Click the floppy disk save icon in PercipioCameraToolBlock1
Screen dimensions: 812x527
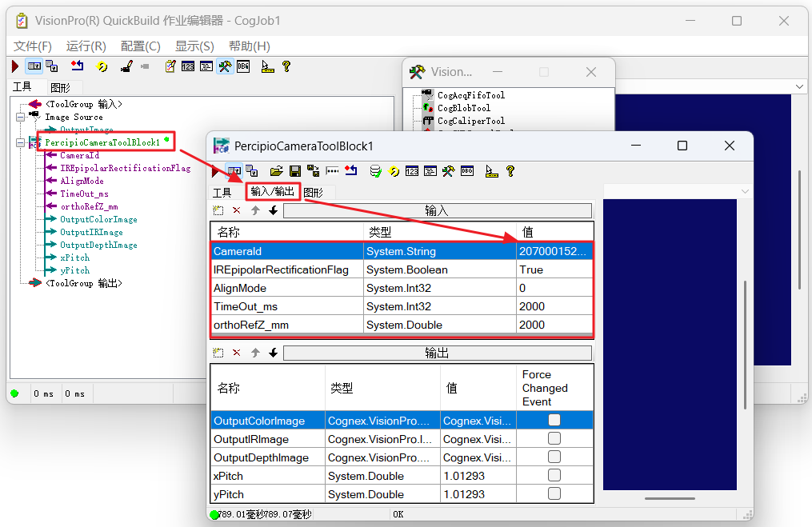pyautogui.click(x=295, y=171)
